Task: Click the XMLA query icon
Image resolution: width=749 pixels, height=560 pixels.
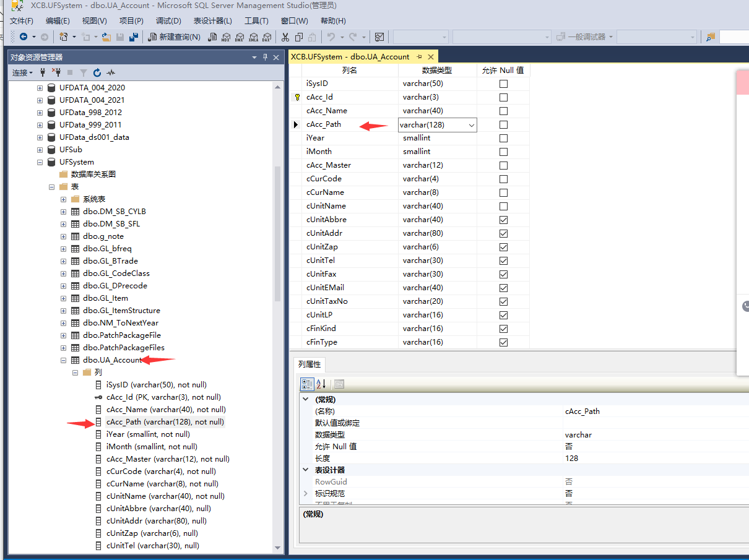Action: click(253, 37)
